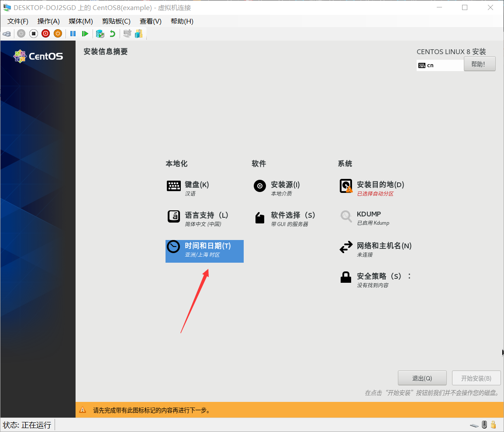Click the 没有找到内容 security text
This screenshot has height=432, width=504.
click(373, 285)
